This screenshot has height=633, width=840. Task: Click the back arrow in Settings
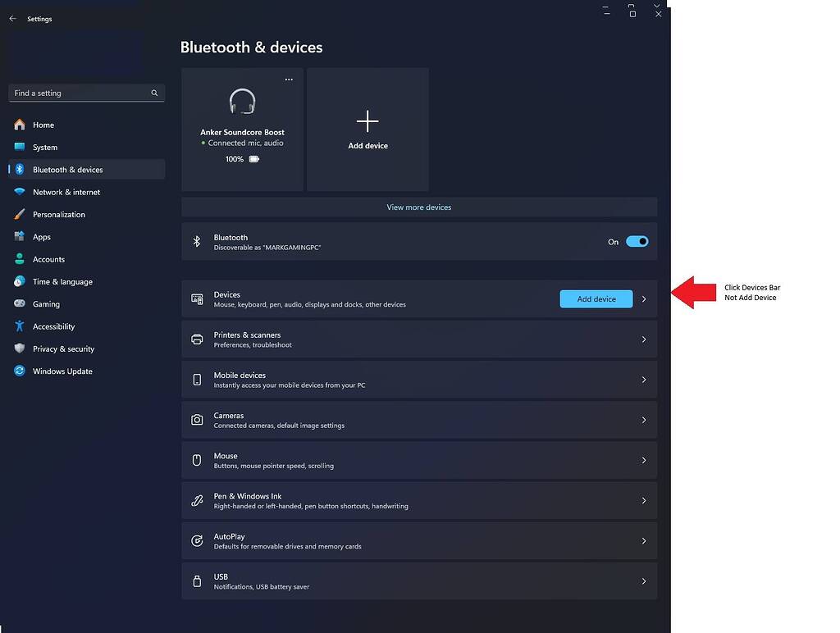coord(13,19)
